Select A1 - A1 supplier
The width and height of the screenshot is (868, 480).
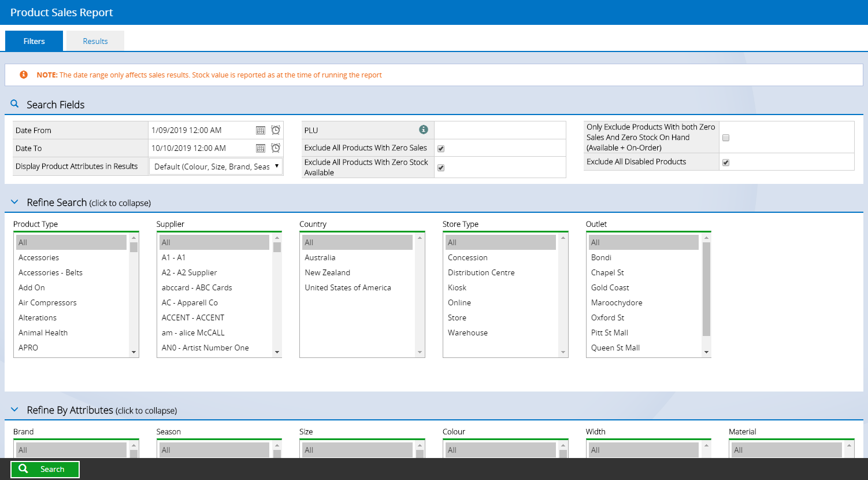coord(214,257)
